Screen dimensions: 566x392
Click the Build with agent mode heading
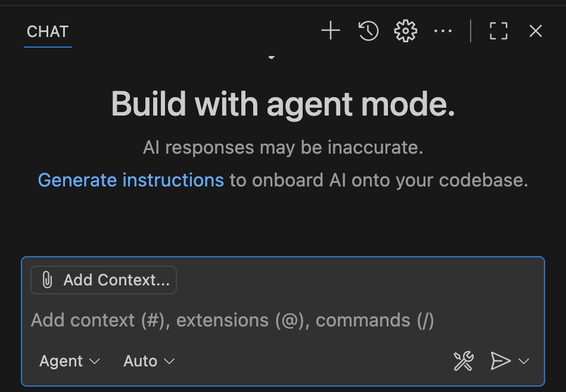pos(283,104)
